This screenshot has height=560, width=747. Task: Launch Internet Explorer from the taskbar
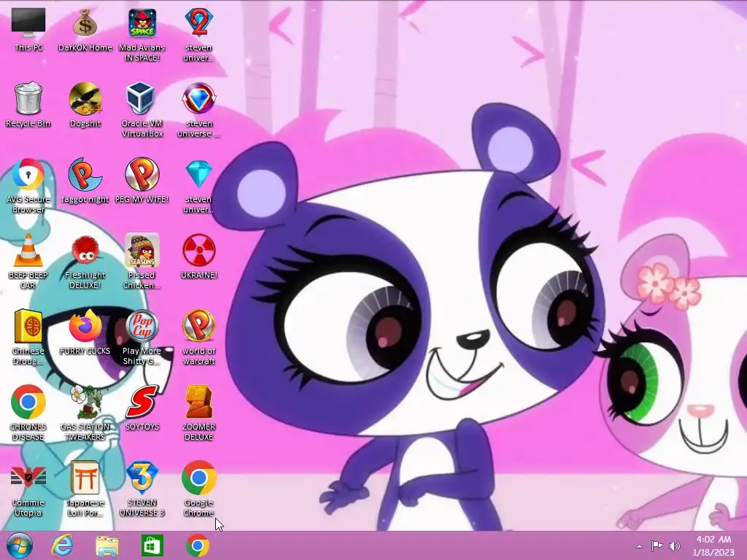coord(62,545)
